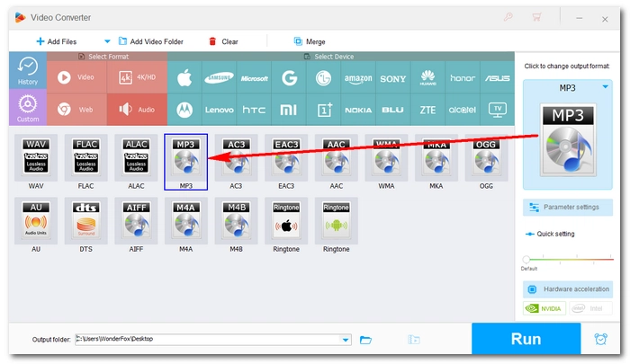The height and width of the screenshot is (364, 630).
Task: Expand the output folder path dropdown
Action: click(345, 340)
